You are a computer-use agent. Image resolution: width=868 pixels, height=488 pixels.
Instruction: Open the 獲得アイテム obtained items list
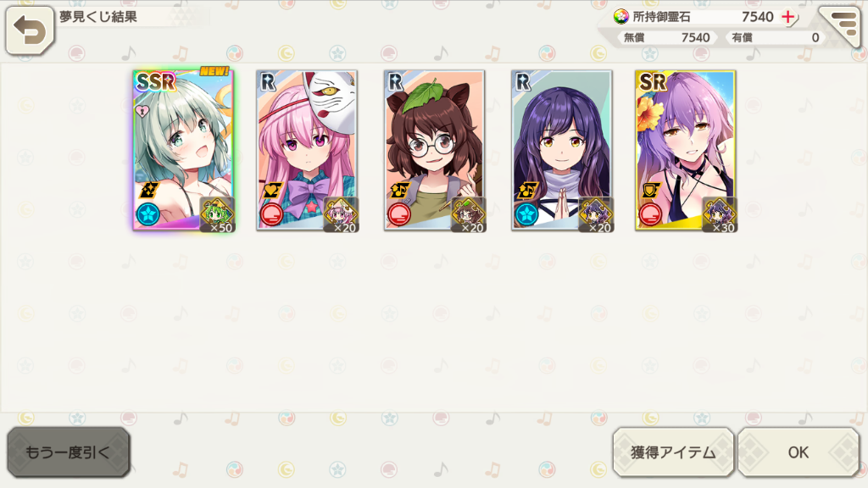(673, 452)
